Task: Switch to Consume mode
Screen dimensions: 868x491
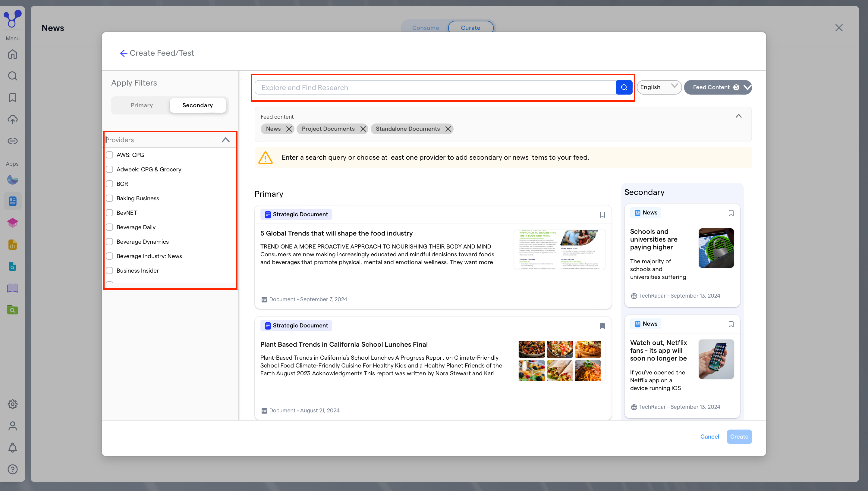Action: pos(425,28)
